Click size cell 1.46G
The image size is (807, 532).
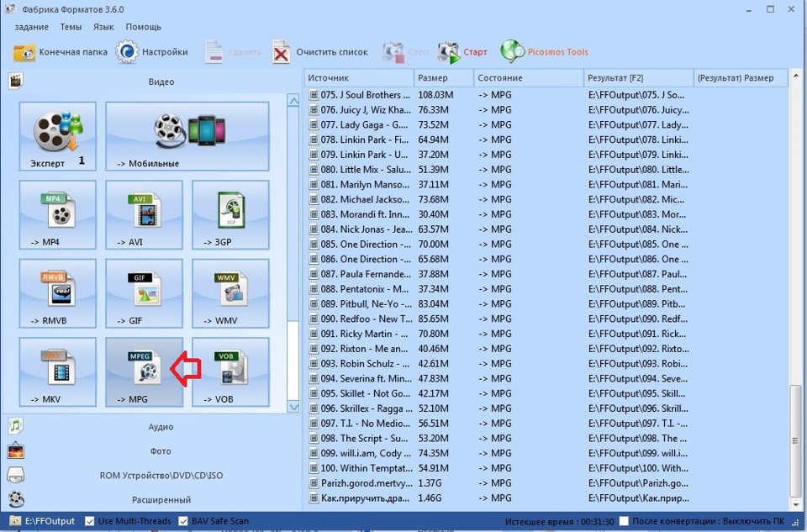[430, 498]
